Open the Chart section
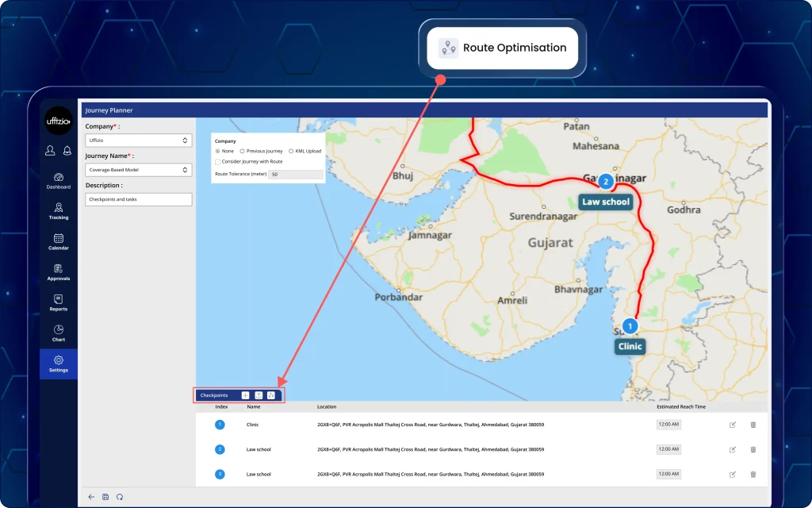The image size is (812, 508). coord(59,333)
